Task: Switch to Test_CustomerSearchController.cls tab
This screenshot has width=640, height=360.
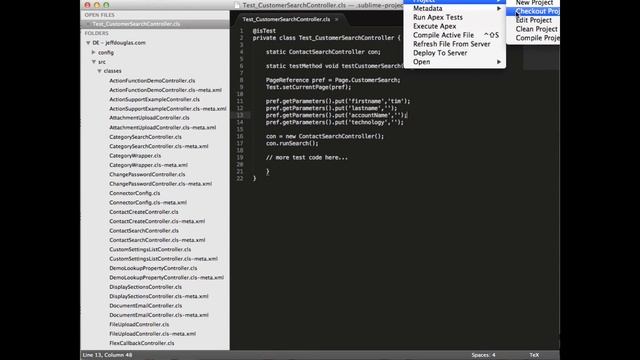Action: pyautogui.click(x=286, y=19)
